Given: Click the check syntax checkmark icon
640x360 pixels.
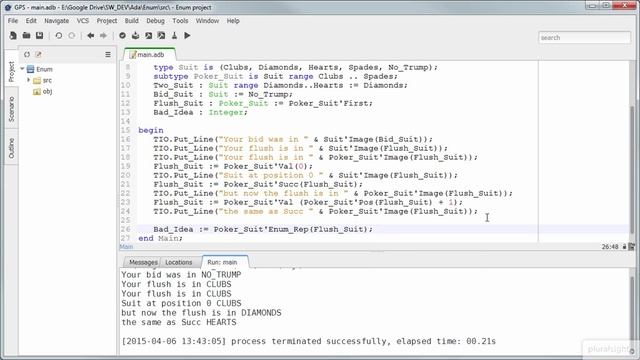Looking at the screenshot, I should click(122, 36).
